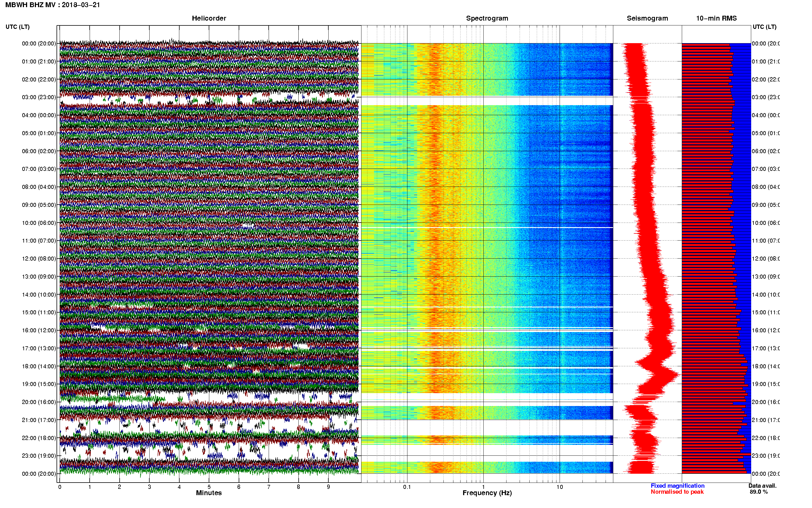Screen dimensions: 812x508
Task: Click the 'Spectrogram' panel heading
Action: point(487,18)
